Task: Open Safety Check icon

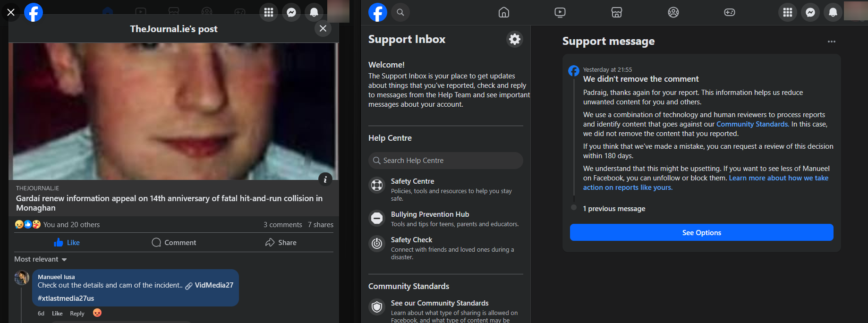Action: tap(377, 244)
